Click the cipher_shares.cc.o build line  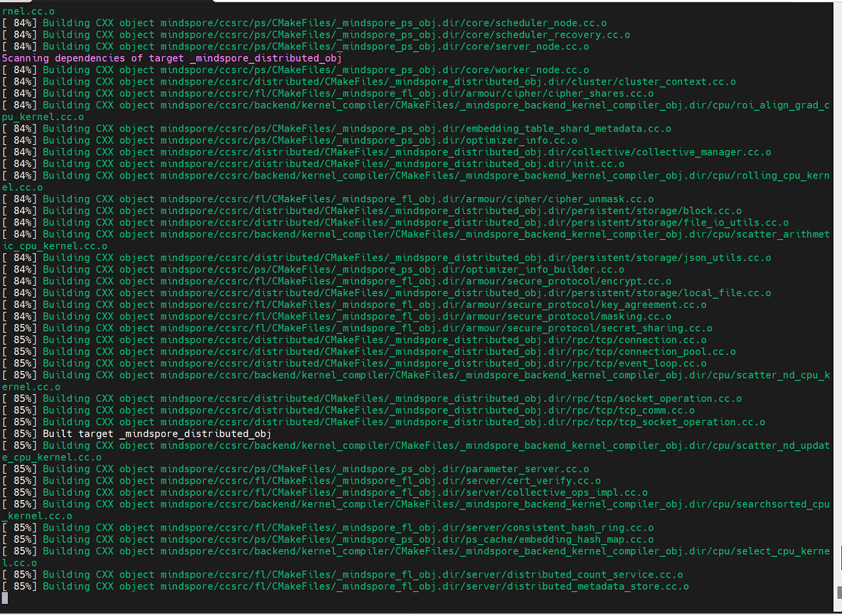(x=328, y=93)
